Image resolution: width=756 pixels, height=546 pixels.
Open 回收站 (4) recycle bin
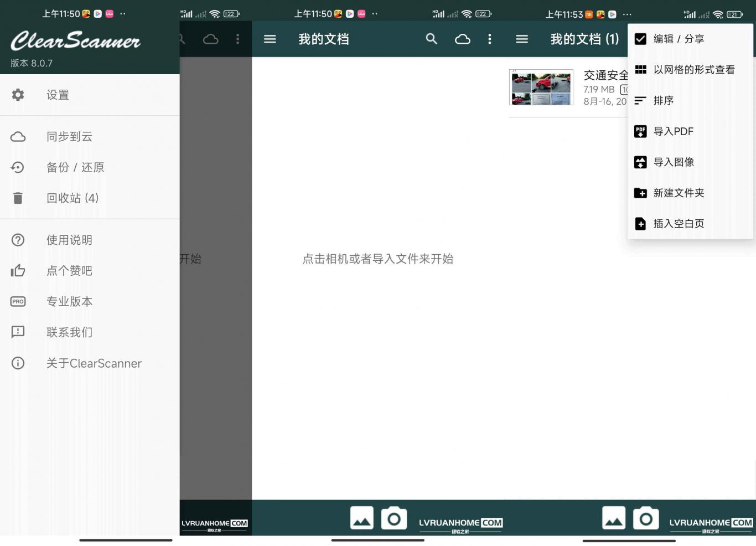click(x=72, y=198)
